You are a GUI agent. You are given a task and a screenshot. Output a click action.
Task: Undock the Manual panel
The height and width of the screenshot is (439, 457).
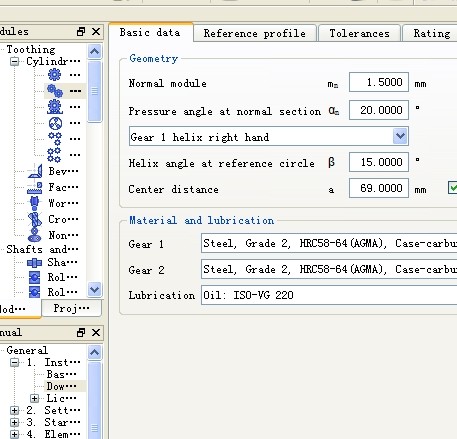(81, 332)
